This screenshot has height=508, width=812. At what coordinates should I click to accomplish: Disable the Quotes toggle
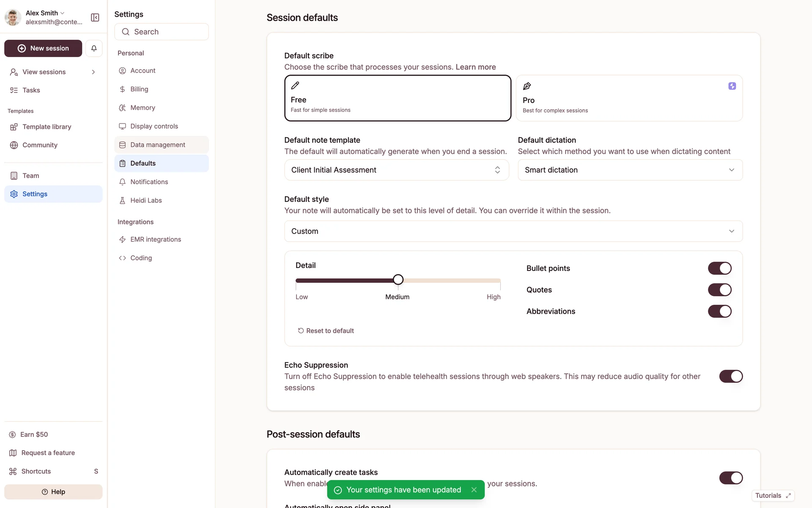pos(719,290)
